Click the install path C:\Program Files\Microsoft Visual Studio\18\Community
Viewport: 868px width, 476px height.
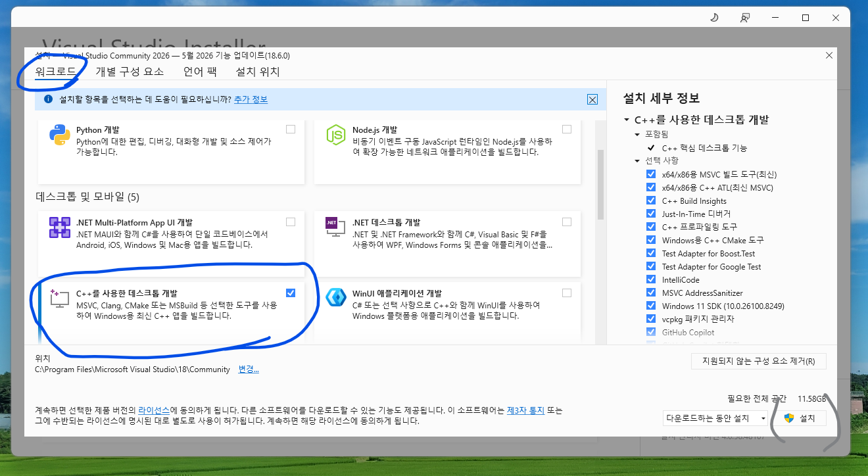133,369
